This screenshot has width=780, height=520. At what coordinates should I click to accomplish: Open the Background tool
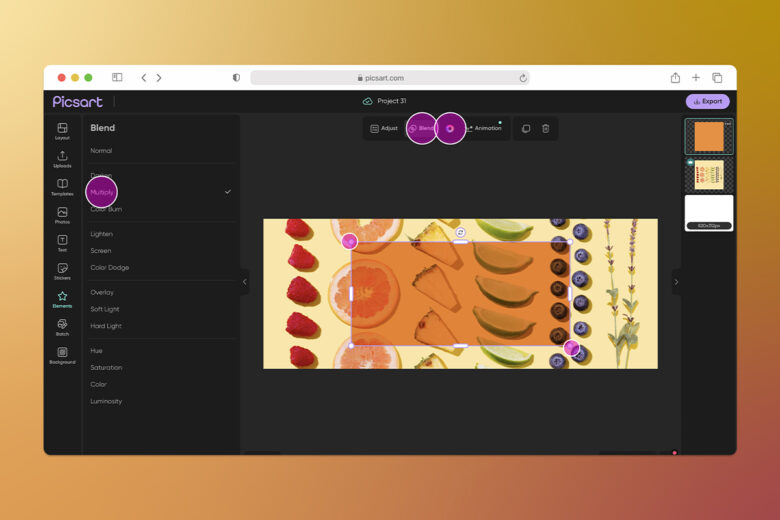click(62, 355)
